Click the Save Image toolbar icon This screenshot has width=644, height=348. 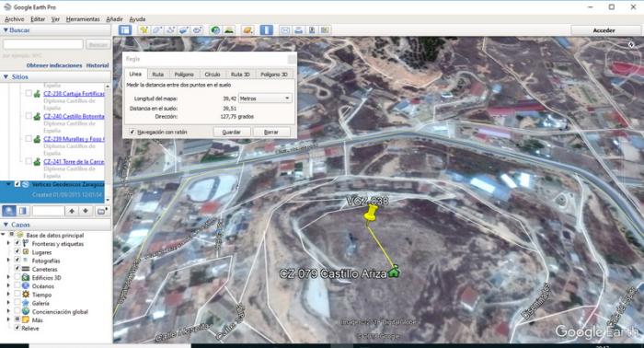312,30
